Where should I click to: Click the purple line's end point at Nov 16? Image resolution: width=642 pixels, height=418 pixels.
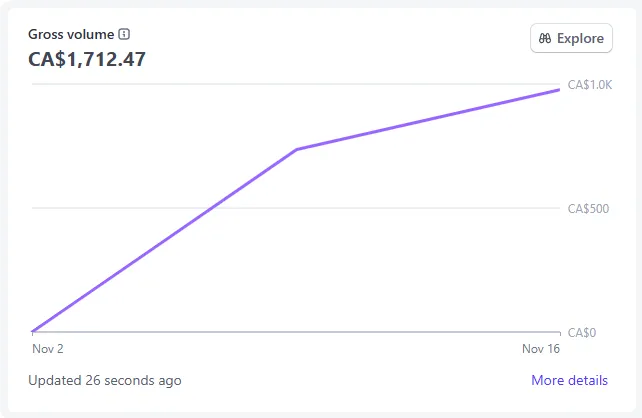[559, 90]
